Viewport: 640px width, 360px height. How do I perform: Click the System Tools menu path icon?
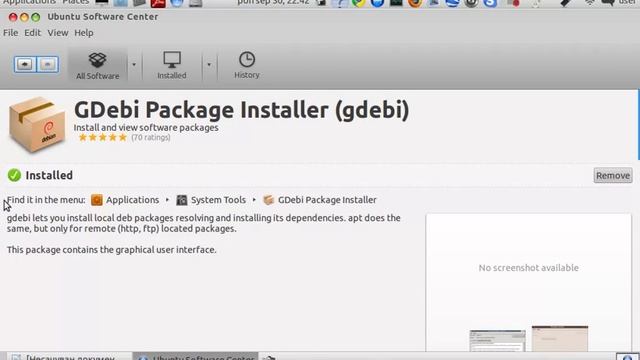click(182, 200)
